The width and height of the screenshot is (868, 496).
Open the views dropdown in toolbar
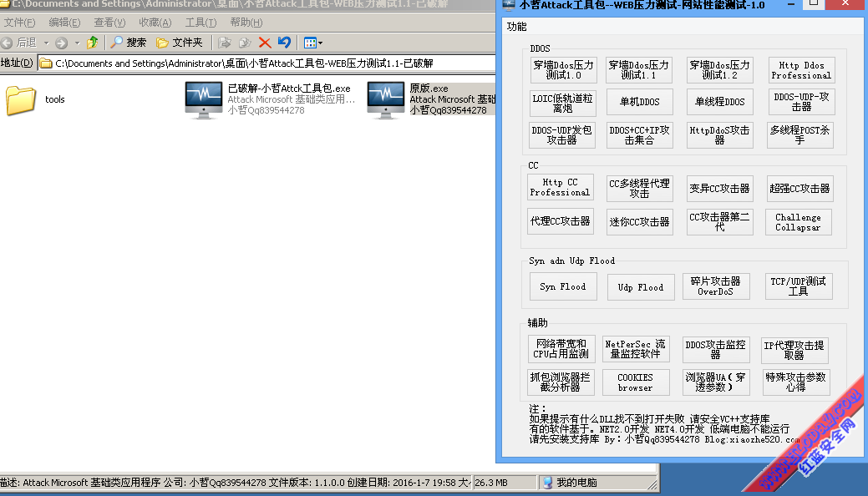click(312, 43)
